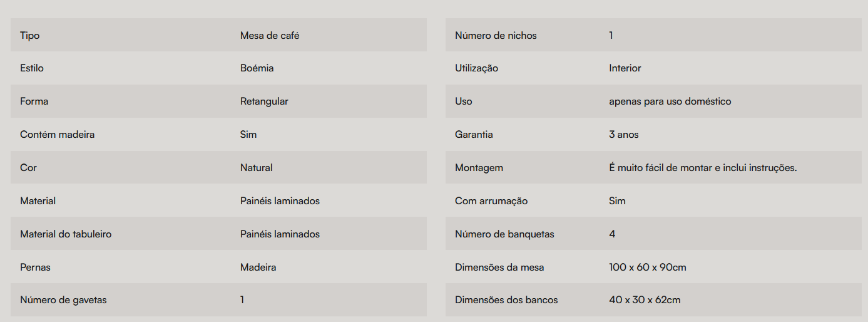This screenshot has width=868, height=322.
Task: Click the "Número de gavetas" label
Action: tap(63, 300)
